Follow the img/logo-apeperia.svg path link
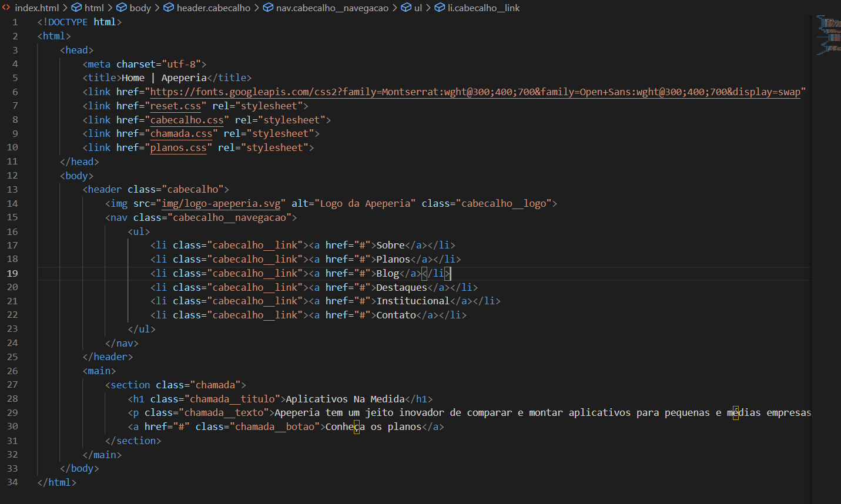The width and height of the screenshot is (841, 504). click(221, 203)
